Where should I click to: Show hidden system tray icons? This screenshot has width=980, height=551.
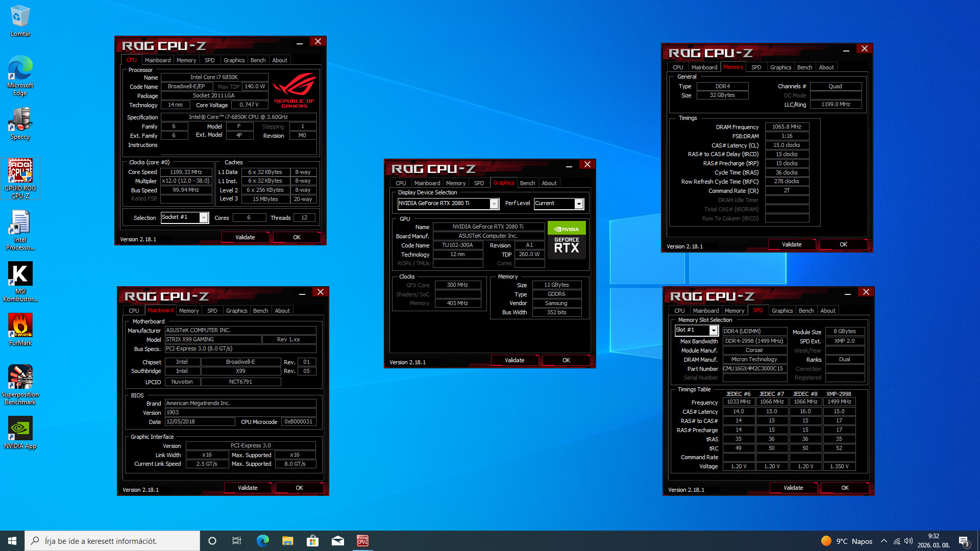point(884,541)
